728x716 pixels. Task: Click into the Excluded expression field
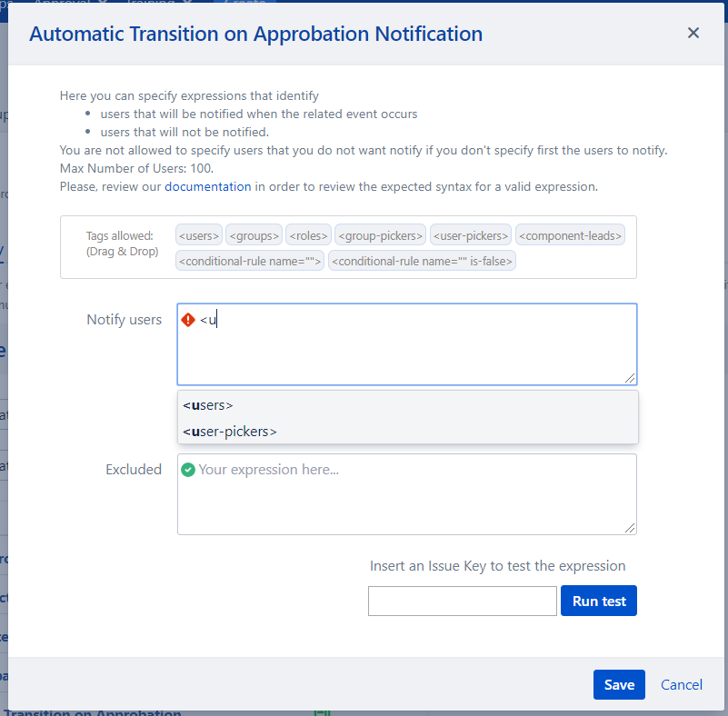407,500
